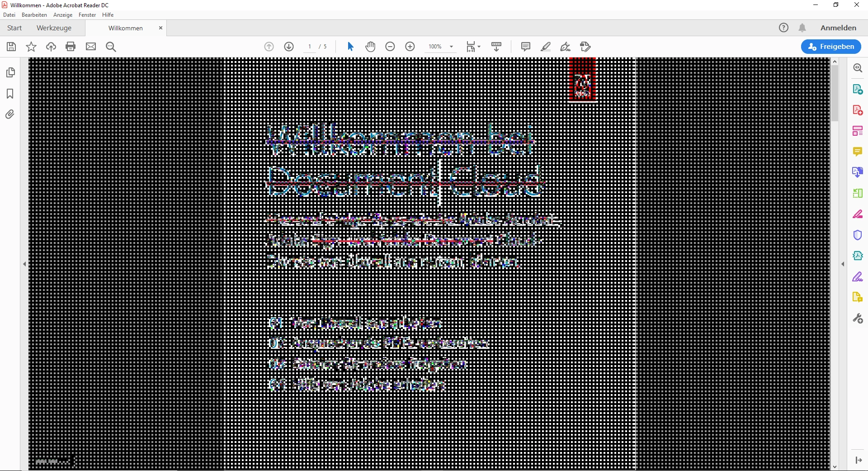Open the Hilfe menu
868x471 pixels.
click(108, 15)
